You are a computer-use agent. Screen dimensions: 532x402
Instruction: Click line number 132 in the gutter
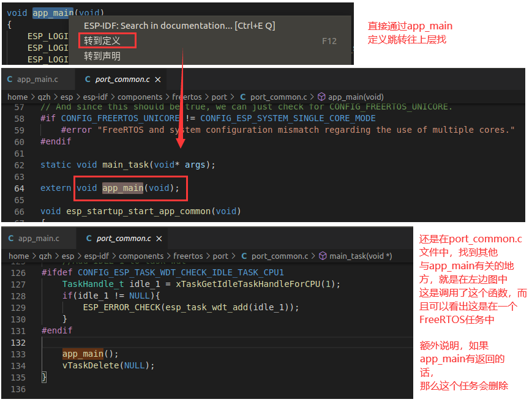pyautogui.click(x=18, y=343)
